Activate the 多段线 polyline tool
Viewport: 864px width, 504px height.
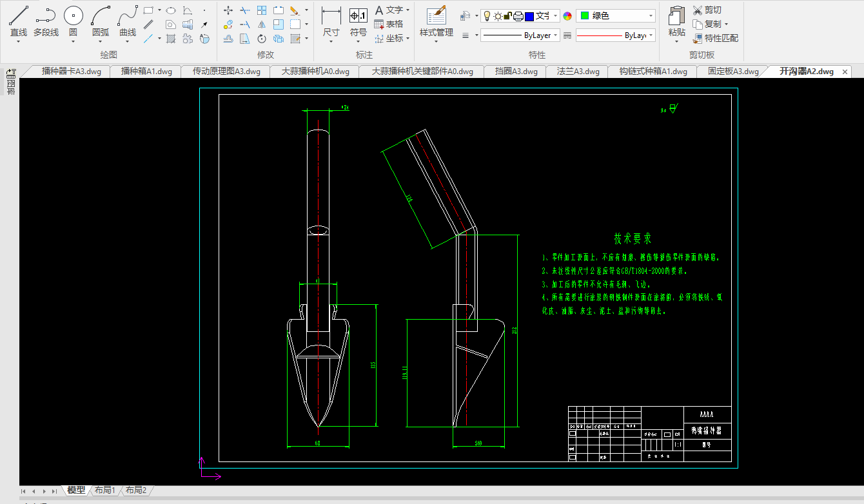46,22
